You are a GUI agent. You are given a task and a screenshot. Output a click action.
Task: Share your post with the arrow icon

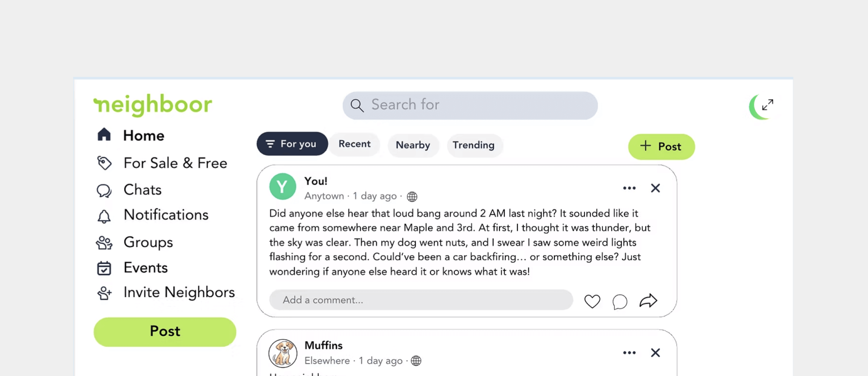648,301
